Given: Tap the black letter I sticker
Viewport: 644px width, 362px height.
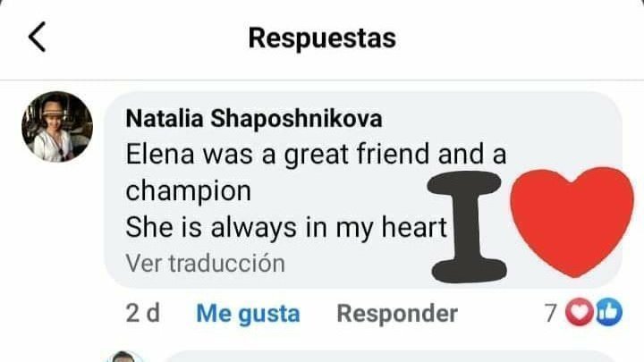Looking at the screenshot, I should coord(467,227).
